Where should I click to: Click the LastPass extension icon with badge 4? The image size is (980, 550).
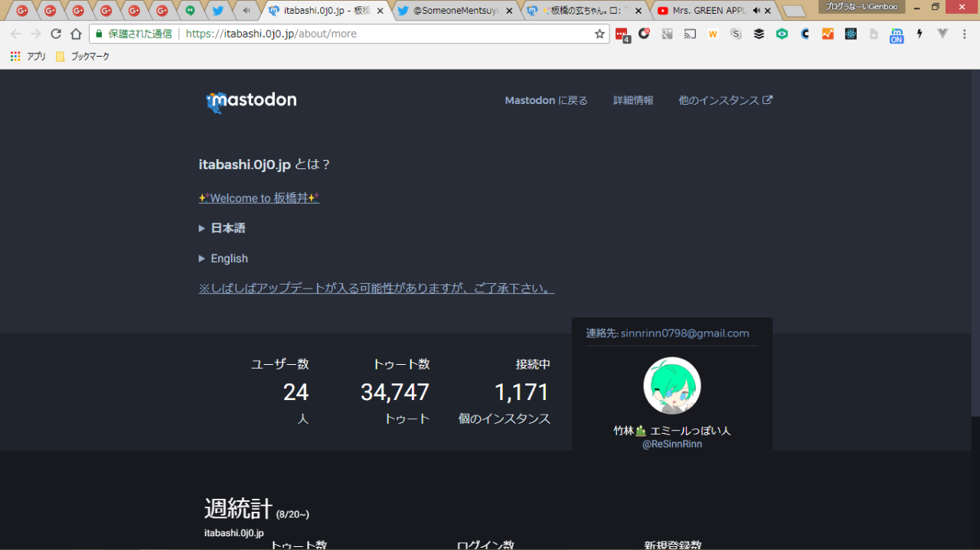click(x=622, y=34)
